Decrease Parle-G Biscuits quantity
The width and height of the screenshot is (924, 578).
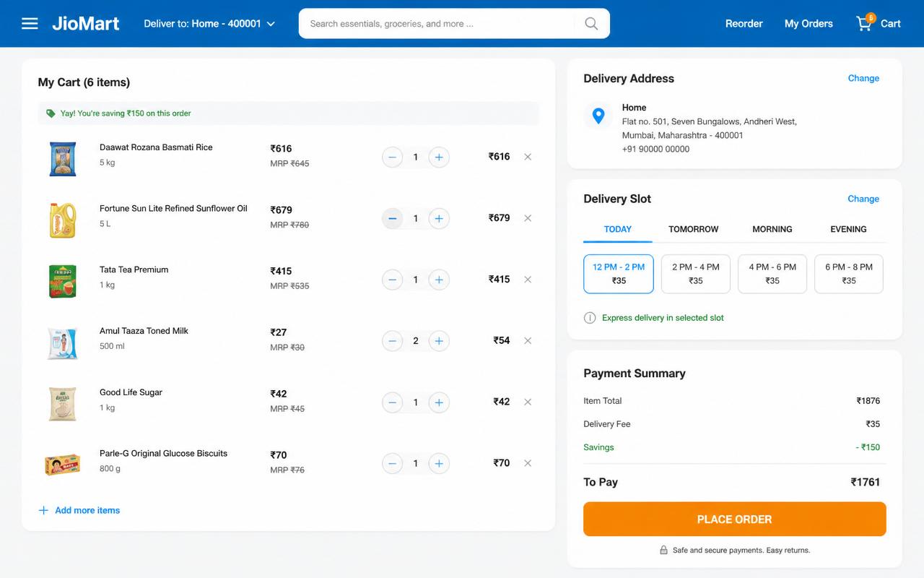pyautogui.click(x=392, y=464)
